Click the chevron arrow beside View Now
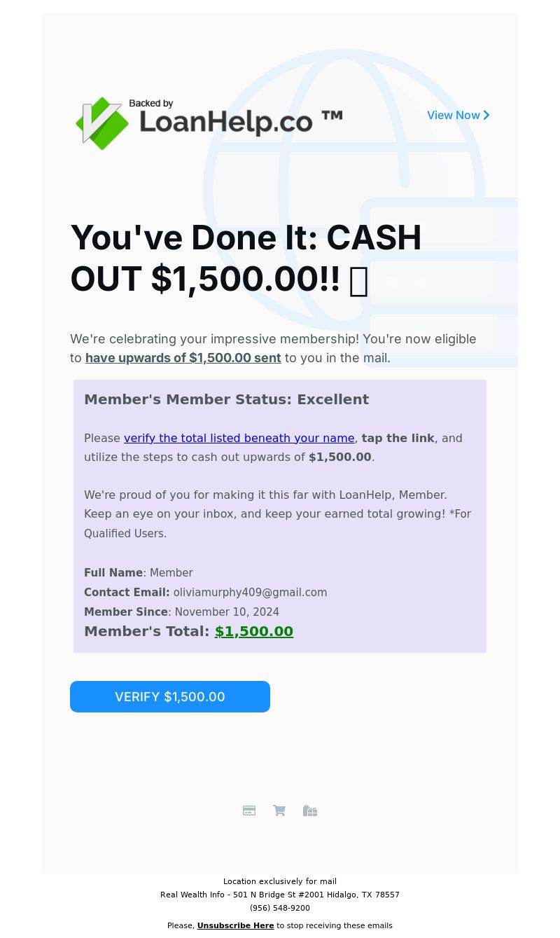Image resolution: width=560 pixels, height=938 pixels. pyautogui.click(x=486, y=115)
